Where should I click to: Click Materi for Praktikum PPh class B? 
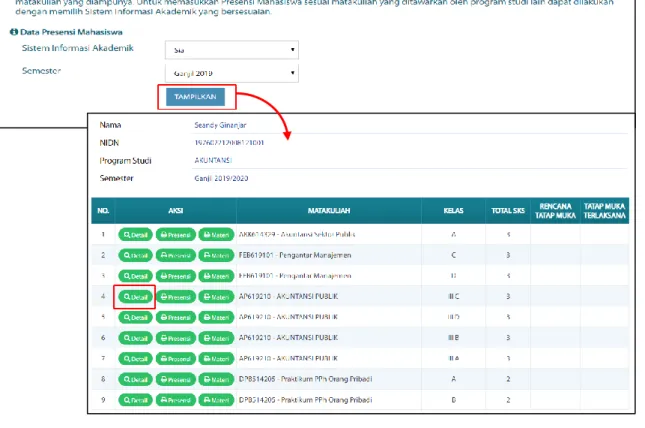[x=216, y=400]
